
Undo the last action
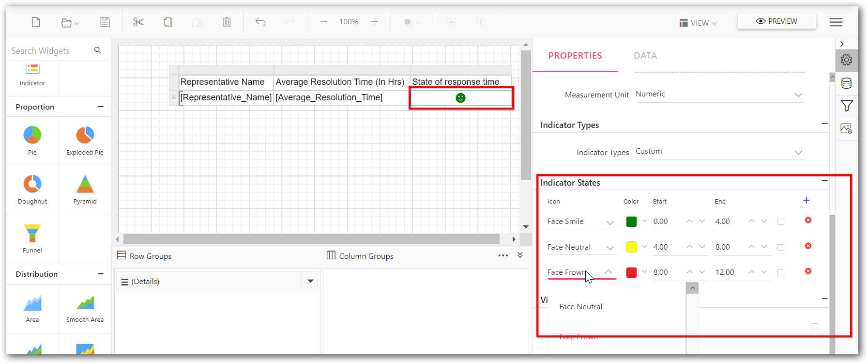pos(260,22)
